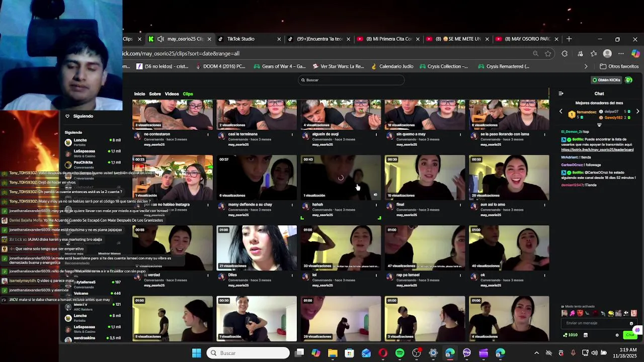Play the 'final' clip thumbnail
Image resolution: width=644 pixels, height=362 pixels.
pos(425,177)
